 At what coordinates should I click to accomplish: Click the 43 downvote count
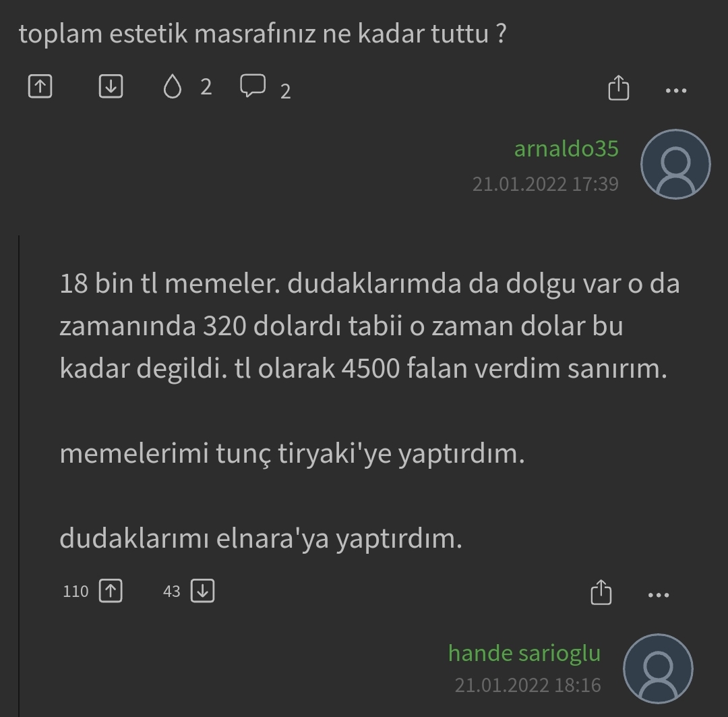[x=172, y=592]
